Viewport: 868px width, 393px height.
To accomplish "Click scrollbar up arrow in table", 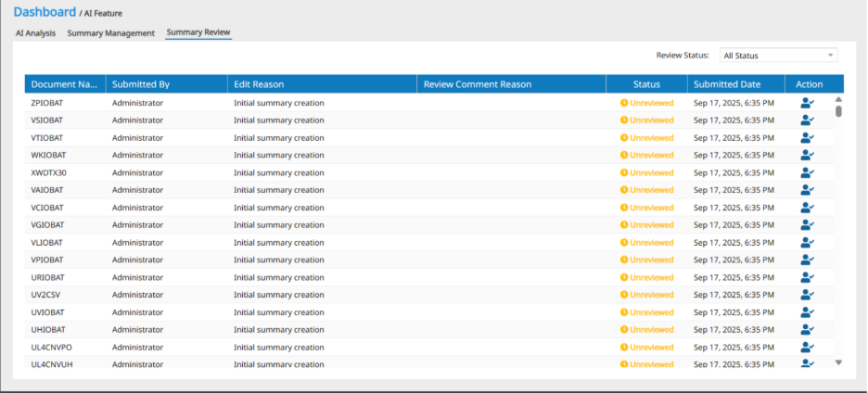I will tap(838, 98).
